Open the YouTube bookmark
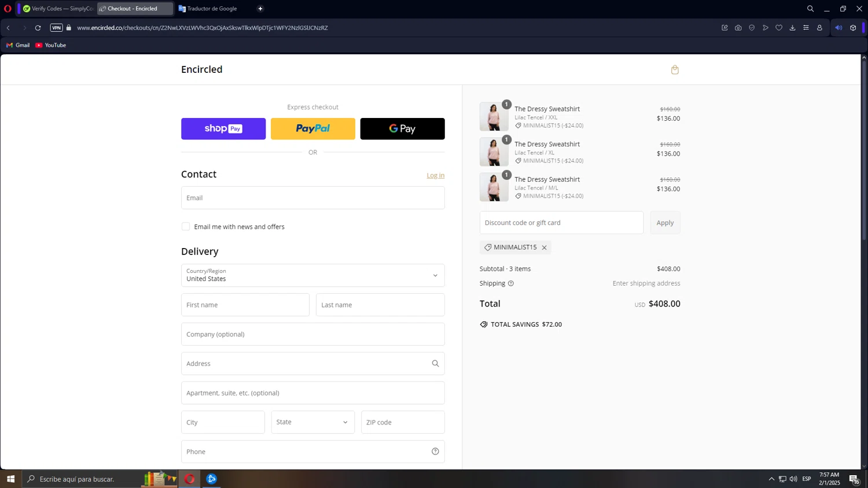This screenshot has height=488, width=868. coord(51,45)
